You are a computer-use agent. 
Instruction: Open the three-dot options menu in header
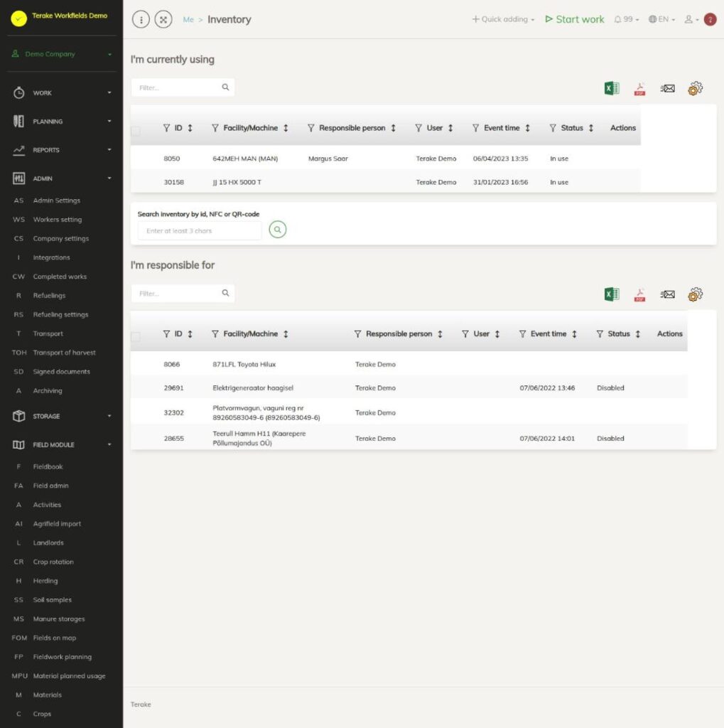(x=141, y=19)
